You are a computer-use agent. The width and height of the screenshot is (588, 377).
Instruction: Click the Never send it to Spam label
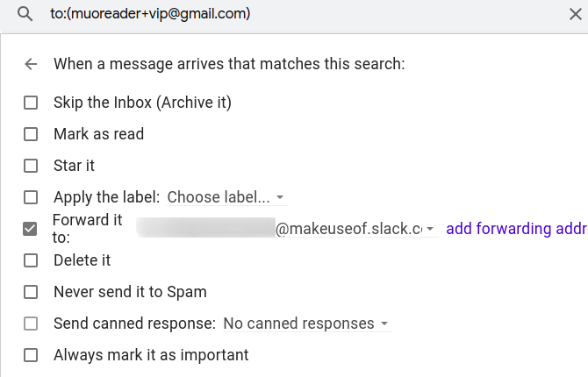(x=130, y=292)
